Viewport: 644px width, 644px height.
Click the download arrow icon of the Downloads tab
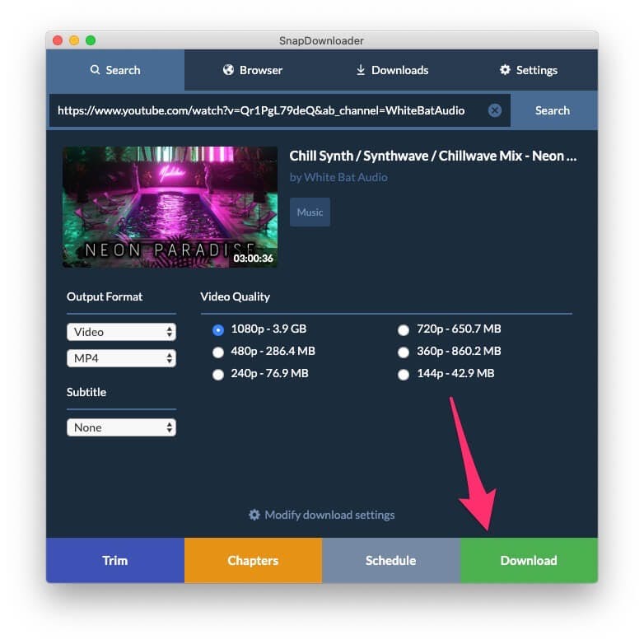[x=360, y=70]
